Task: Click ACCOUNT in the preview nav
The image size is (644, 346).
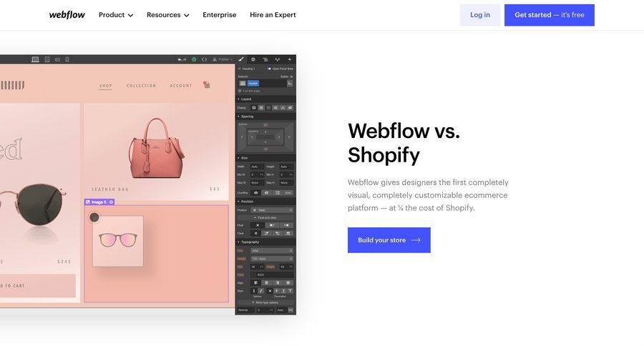Action: tap(181, 86)
